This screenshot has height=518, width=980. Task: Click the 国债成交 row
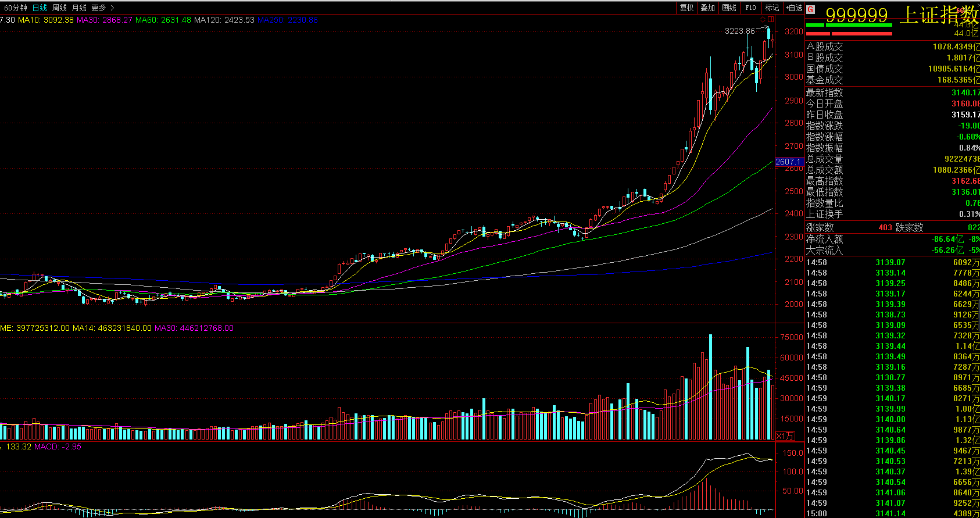pyautogui.click(x=892, y=69)
